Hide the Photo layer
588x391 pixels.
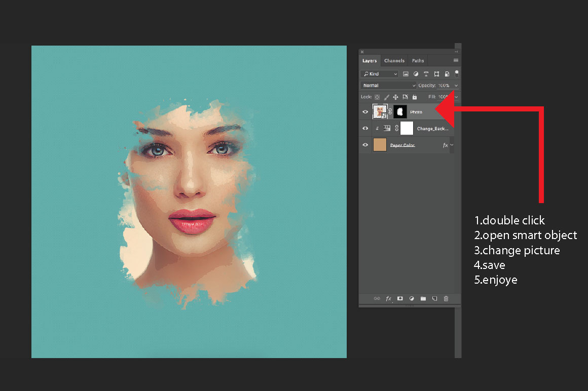click(365, 112)
